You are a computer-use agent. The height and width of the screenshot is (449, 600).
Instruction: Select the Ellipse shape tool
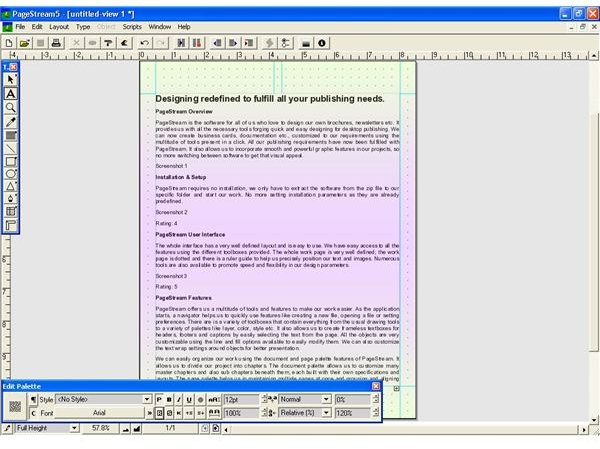11,174
